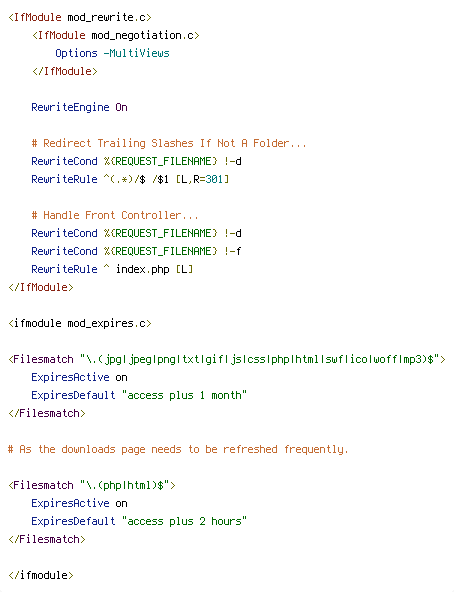Click the RewriteRule index.php line
This screenshot has height=592, width=454.
(x=112, y=269)
